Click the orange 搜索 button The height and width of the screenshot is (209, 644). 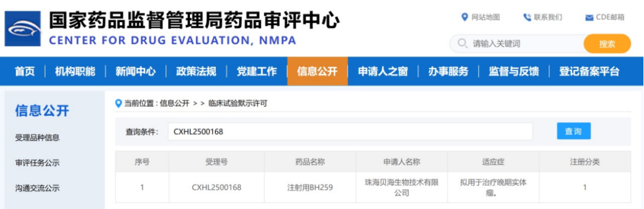(x=607, y=44)
